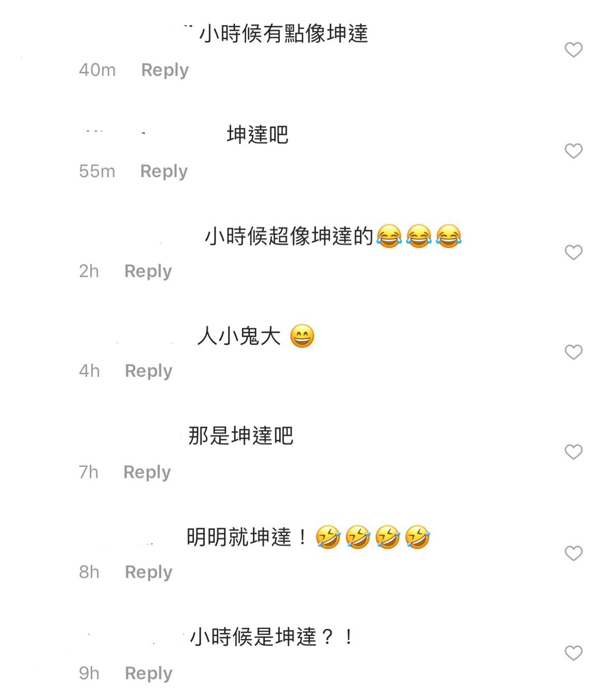Like the 55m comment '坤達吧'

[573, 151]
